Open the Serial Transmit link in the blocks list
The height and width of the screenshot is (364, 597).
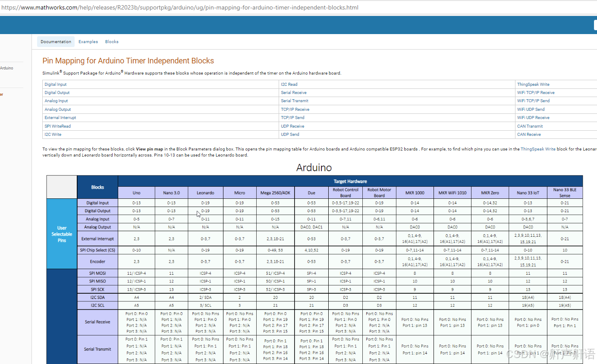(295, 101)
